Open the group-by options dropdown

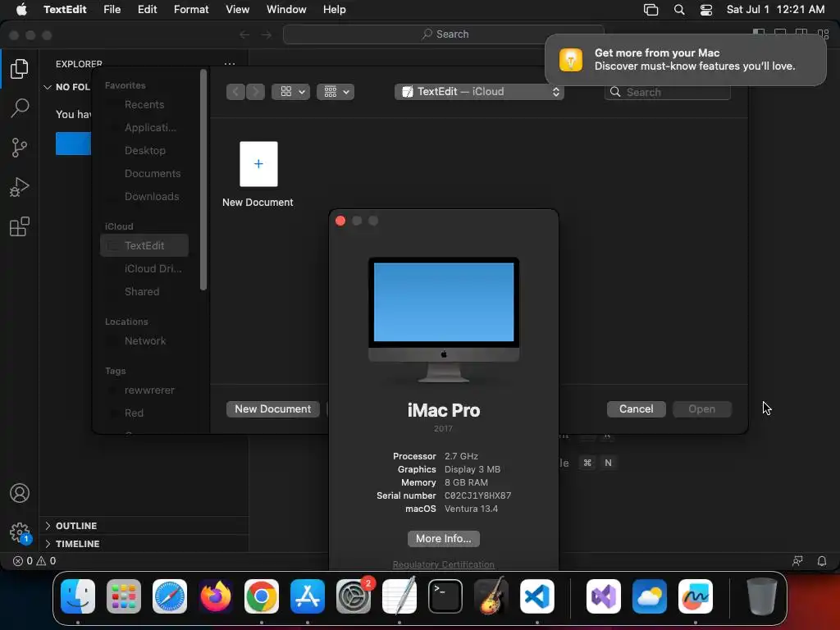pyautogui.click(x=336, y=92)
